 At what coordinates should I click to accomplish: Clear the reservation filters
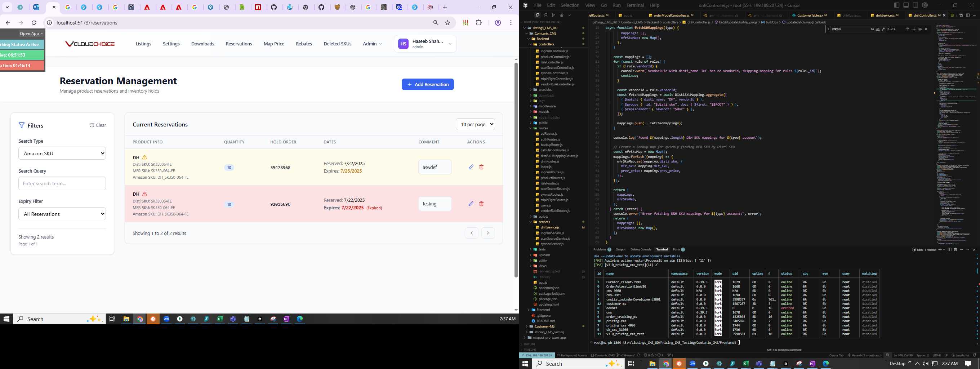[98, 125]
